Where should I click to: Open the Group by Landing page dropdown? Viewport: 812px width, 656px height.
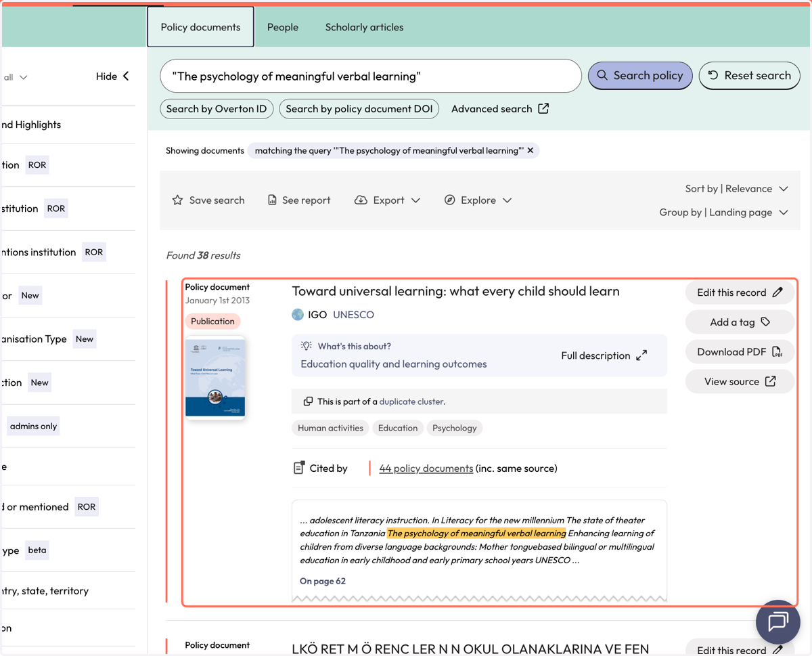pyautogui.click(x=724, y=212)
